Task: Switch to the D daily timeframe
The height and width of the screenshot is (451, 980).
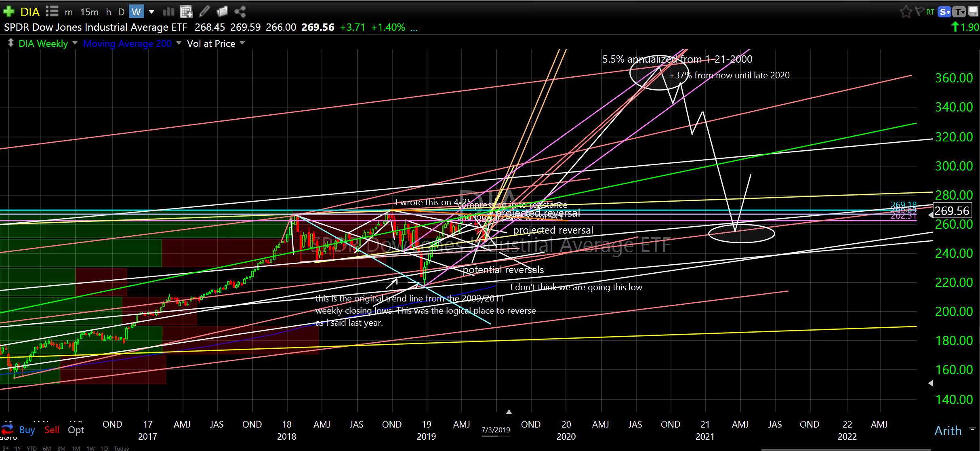Action: click(121, 12)
